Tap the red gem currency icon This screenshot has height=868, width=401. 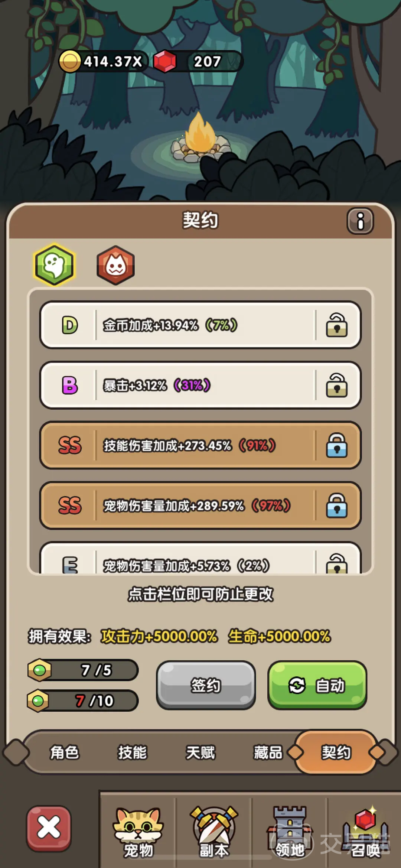coord(164,61)
